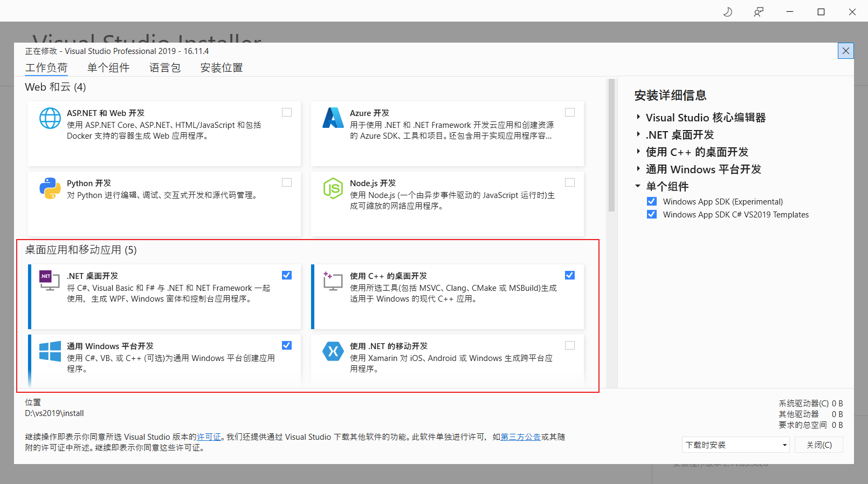This screenshot has width=868, height=484.
Task: Uncheck 通用 Windows 平台开发 workload
Action: [287, 345]
